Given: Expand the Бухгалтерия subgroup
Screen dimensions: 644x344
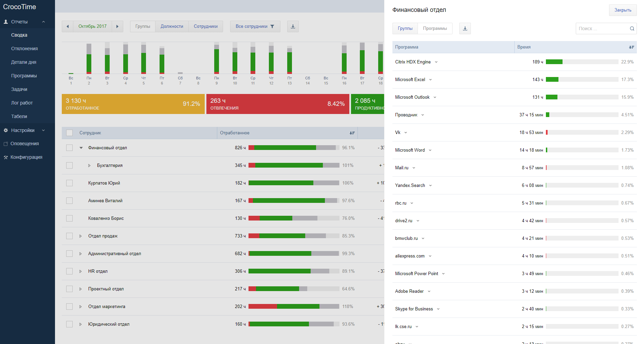Looking at the screenshot, I should [89, 166].
